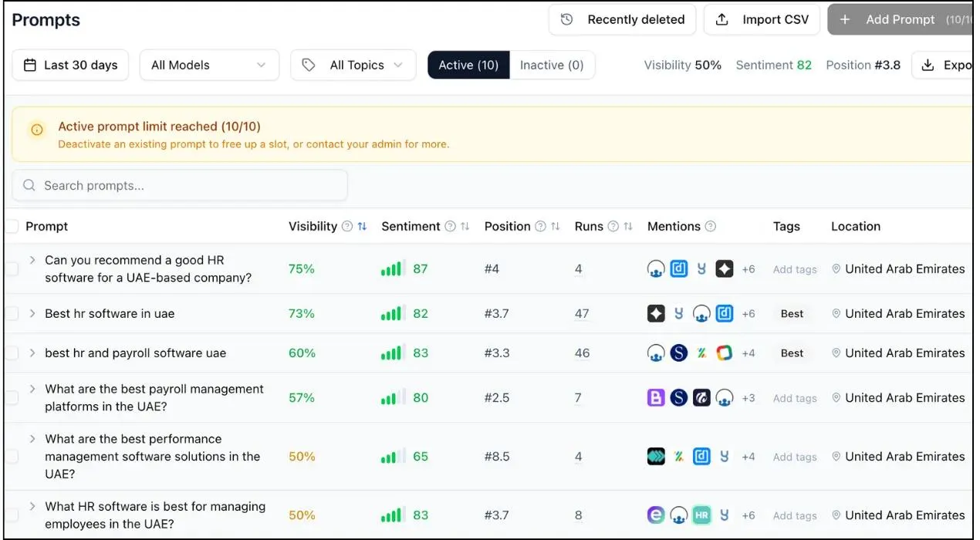Check the 'best payroll management platforms' row checkbox

[x=12, y=398]
